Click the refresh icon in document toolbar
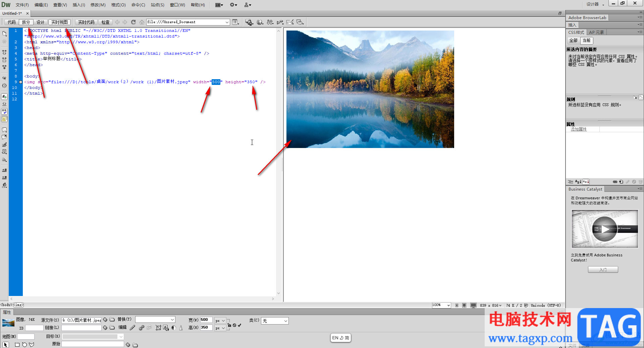 pyautogui.click(x=133, y=22)
